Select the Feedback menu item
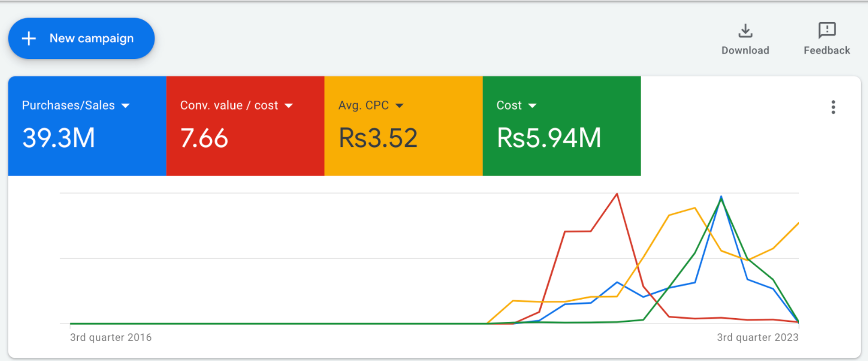 [826, 50]
